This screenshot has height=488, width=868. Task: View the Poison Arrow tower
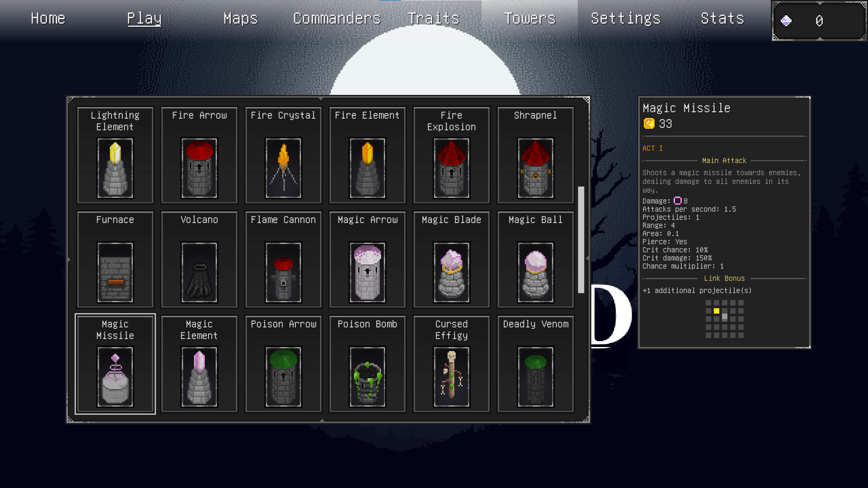283,364
